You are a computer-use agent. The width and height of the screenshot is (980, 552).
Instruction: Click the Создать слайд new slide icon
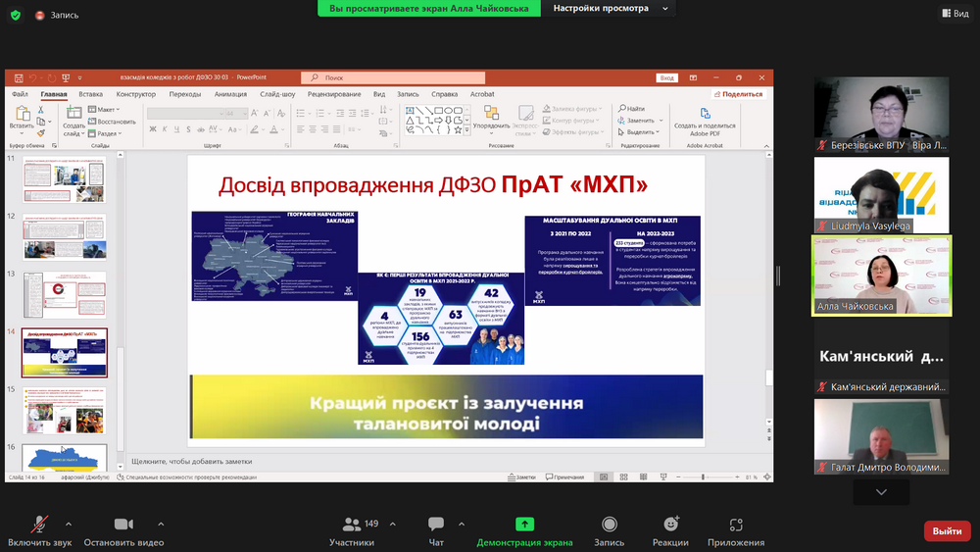point(73,113)
